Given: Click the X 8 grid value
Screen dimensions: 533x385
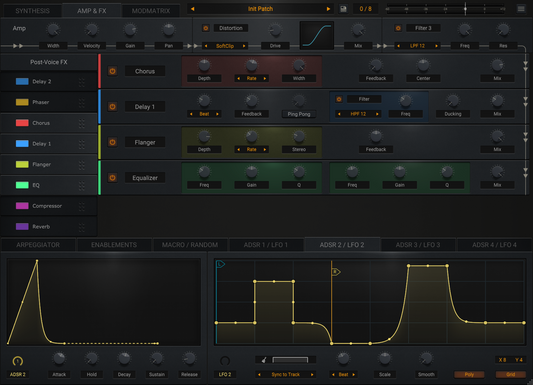Looking at the screenshot, I should [502, 360].
